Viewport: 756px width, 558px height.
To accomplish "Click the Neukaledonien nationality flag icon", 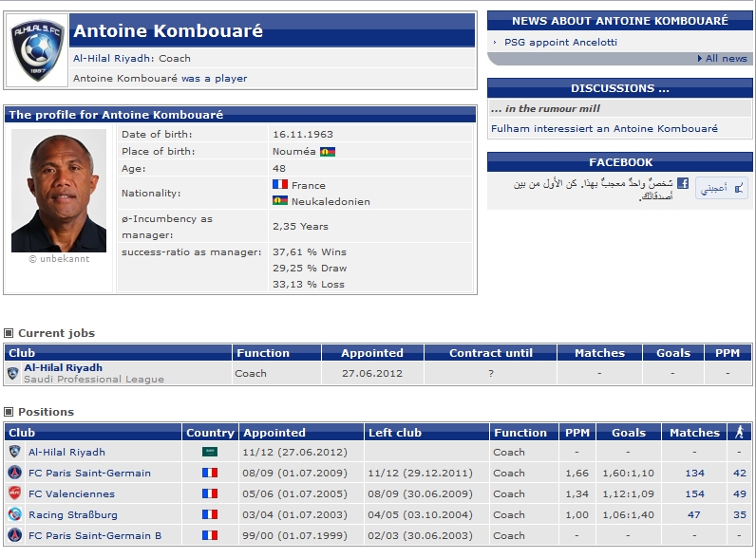I will [x=280, y=200].
